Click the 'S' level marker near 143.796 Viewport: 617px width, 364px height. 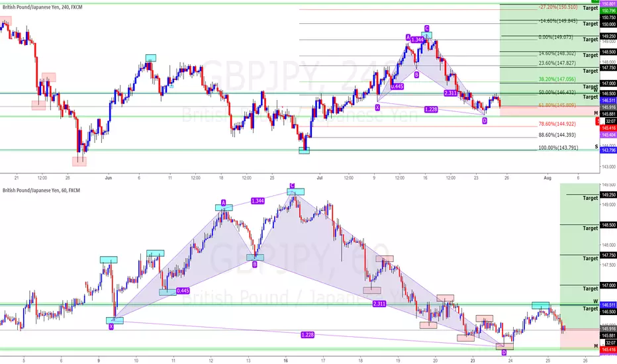tap(596, 147)
